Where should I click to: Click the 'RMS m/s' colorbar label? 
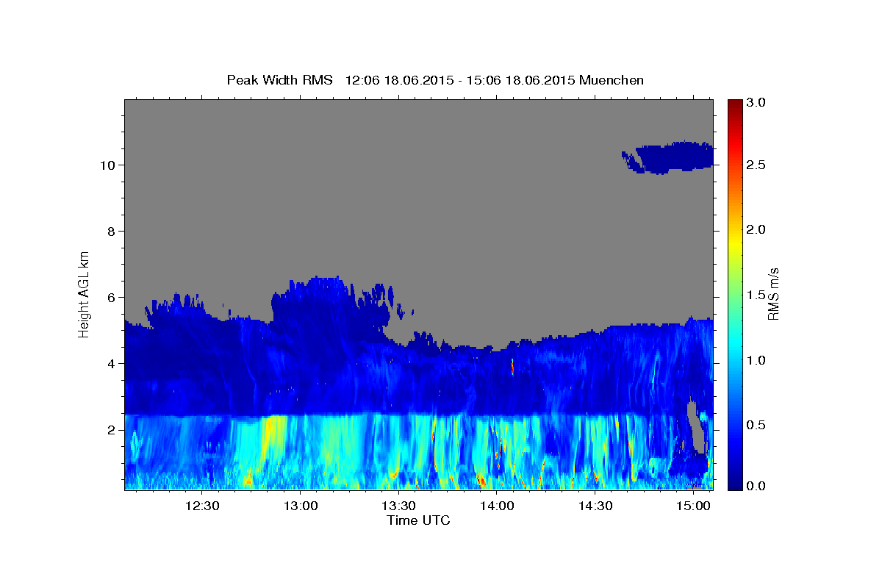772,294
